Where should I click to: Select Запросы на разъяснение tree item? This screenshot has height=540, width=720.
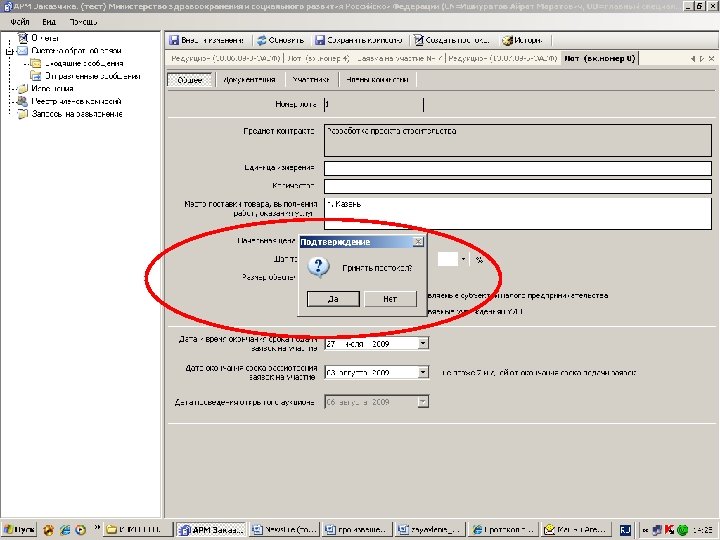[77, 114]
